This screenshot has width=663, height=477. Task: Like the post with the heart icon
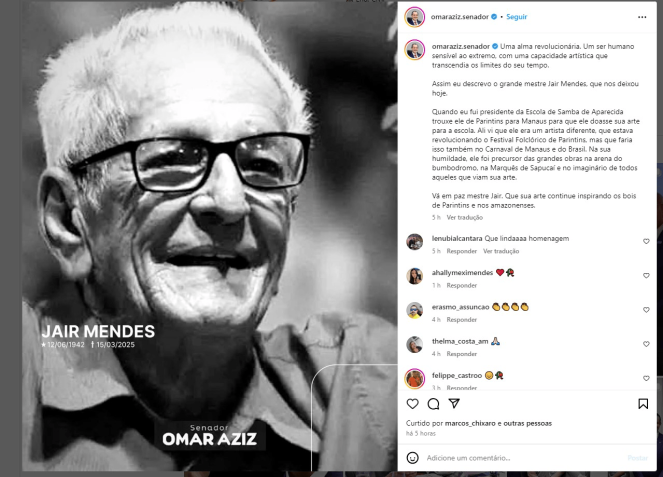412,404
